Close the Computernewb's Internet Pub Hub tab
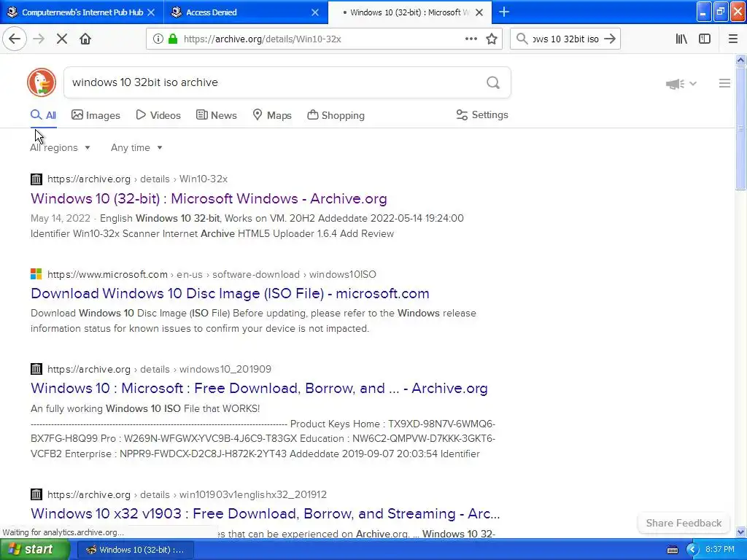This screenshot has width=747, height=560. click(x=151, y=12)
